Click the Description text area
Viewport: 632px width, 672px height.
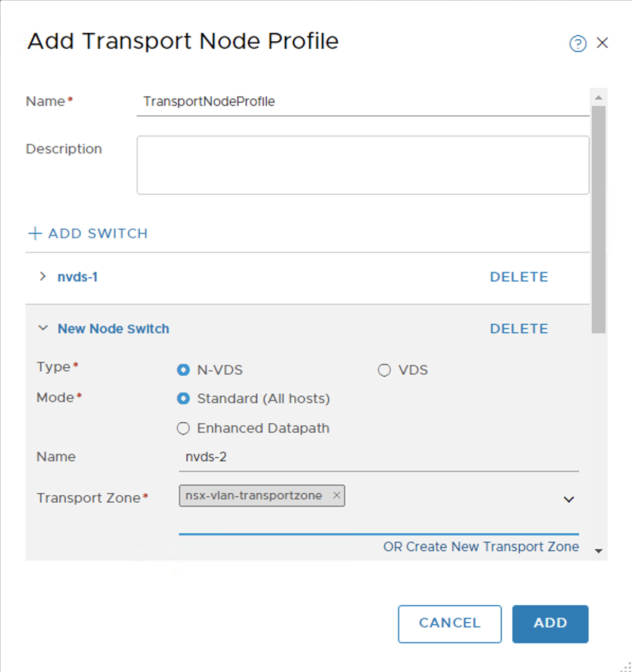(x=363, y=164)
